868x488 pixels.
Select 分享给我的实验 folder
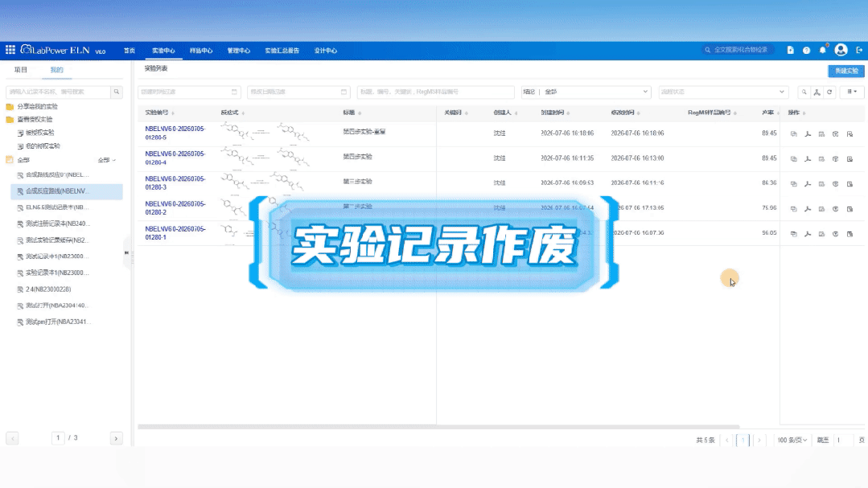(x=37, y=106)
